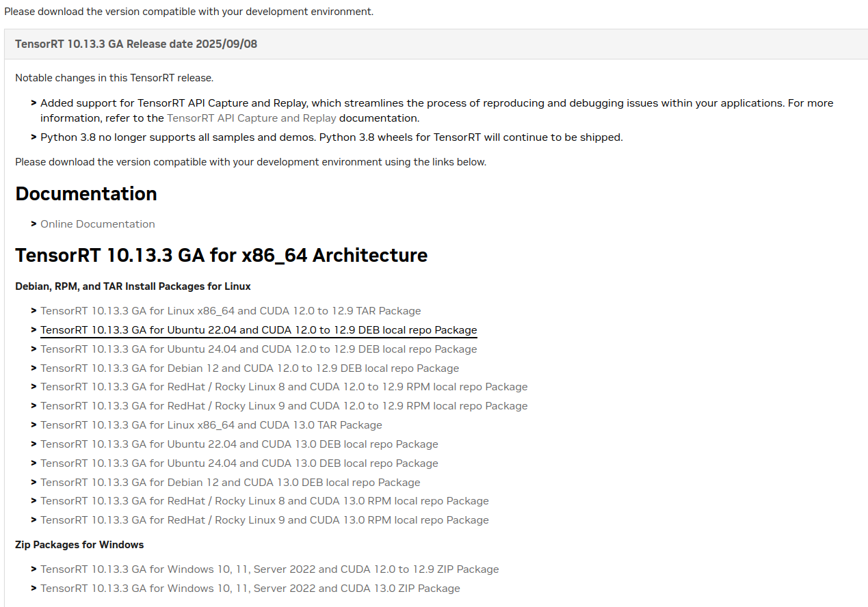Click the Documentation heading
Image resolution: width=868 pixels, height=607 pixels.
(86, 194)
